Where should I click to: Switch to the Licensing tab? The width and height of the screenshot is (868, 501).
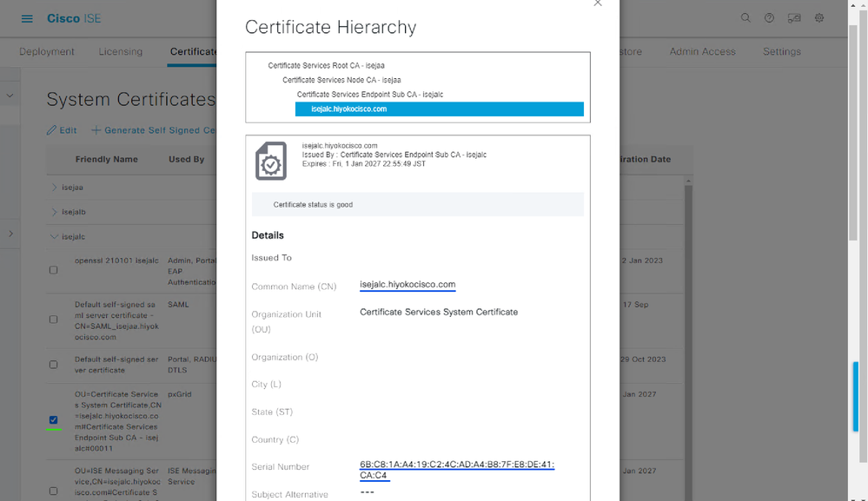(120, 51)
